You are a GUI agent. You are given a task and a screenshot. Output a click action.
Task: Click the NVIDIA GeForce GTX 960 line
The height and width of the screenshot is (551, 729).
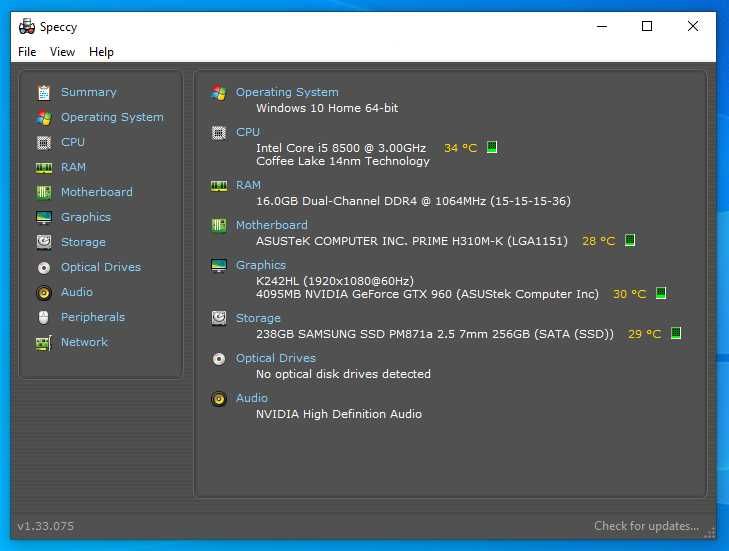pos(427,294)
